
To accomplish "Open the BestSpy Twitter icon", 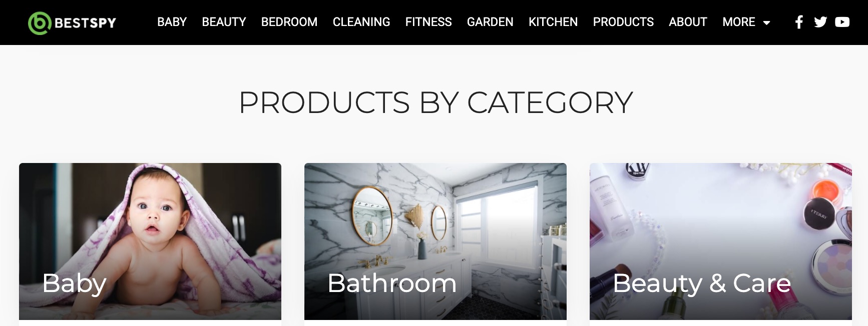I will (x=820, y=22).
